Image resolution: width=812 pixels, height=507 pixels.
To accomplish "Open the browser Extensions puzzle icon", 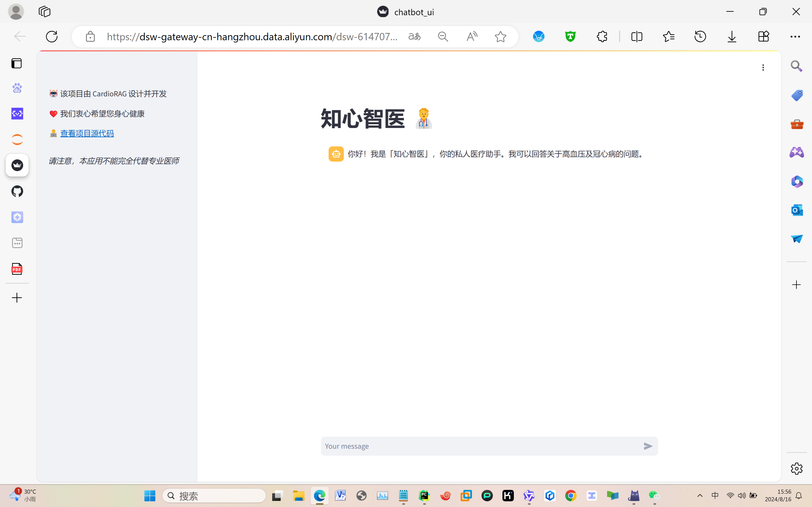I will coord(602,36).
